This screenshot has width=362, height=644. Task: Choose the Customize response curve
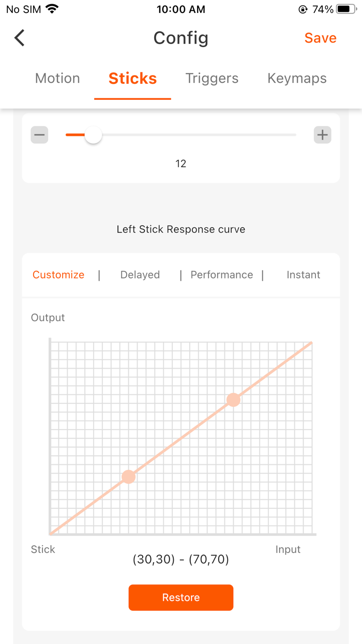(58, 275)
